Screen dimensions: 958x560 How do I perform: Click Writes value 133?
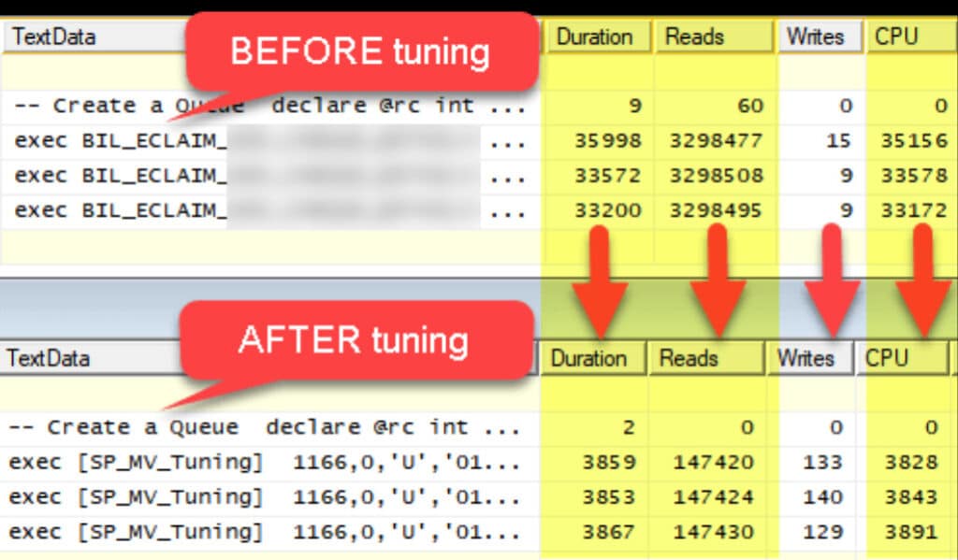click(822, 462)
